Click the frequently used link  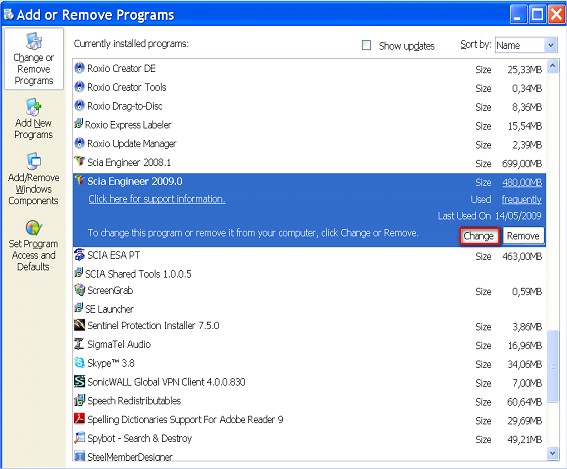pyautogui.click(x=521, y=200)
